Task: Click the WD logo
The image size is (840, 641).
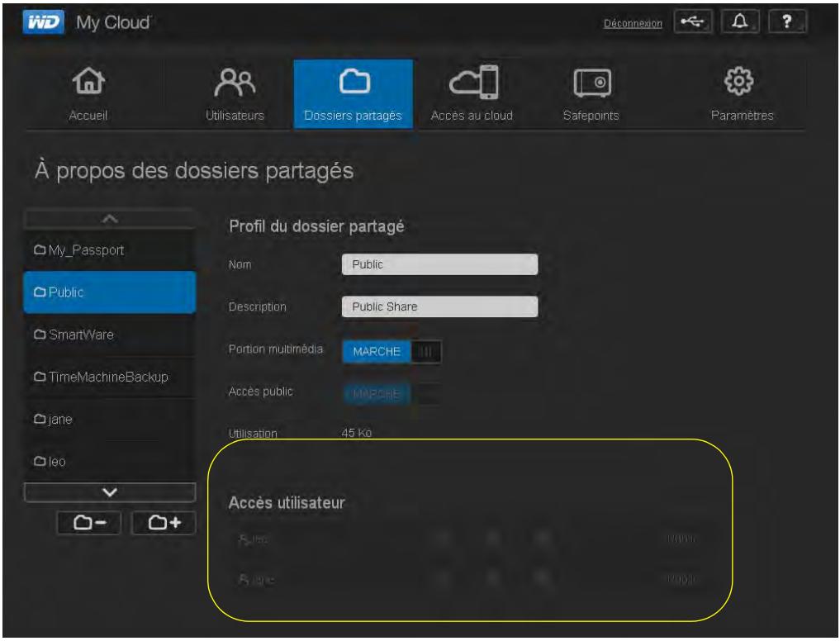Action: click(44, 22)
